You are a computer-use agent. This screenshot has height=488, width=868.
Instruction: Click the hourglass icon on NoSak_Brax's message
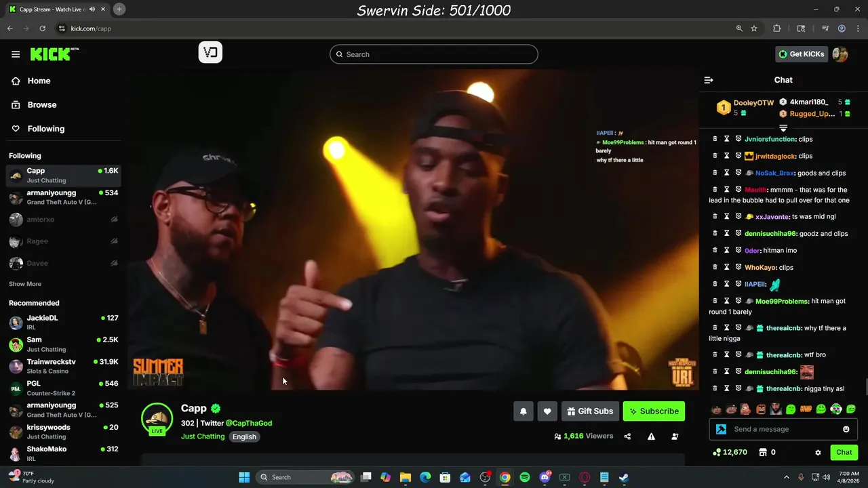tap(726, 173)
